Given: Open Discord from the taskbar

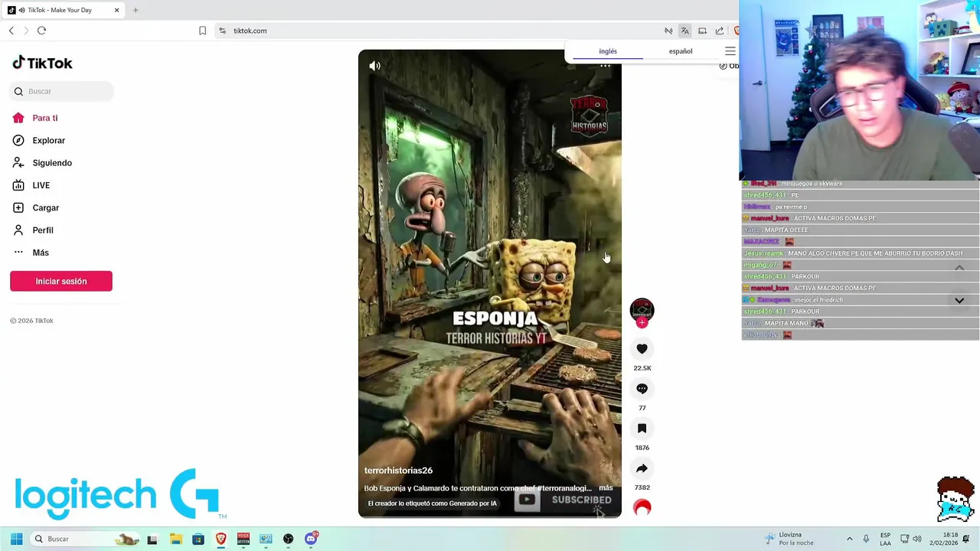Looking at the screenshot, I should coord(311,540).
